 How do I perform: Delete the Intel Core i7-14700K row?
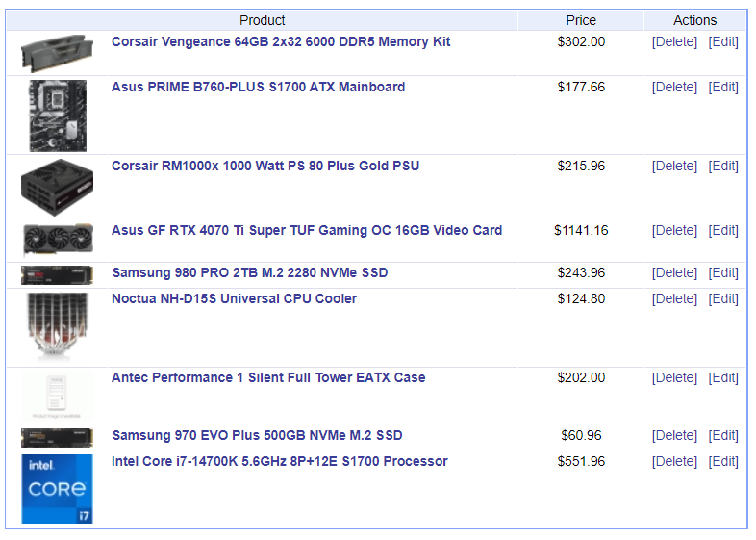pos(674,462)
